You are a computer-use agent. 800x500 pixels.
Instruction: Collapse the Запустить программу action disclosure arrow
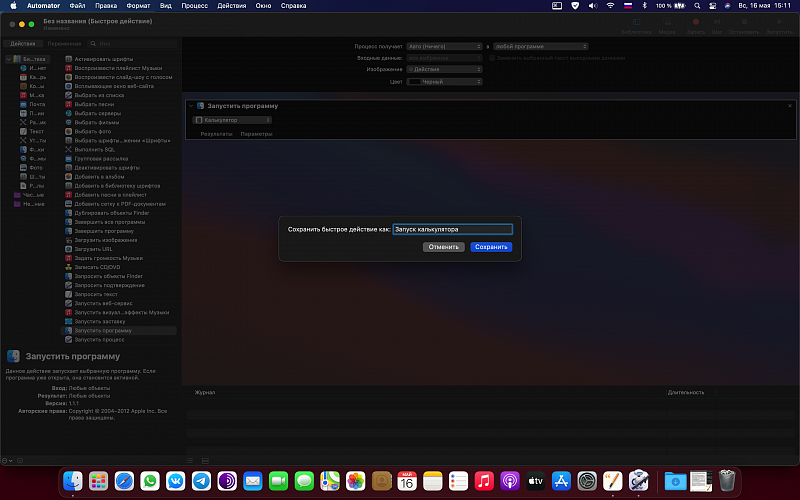191,105
